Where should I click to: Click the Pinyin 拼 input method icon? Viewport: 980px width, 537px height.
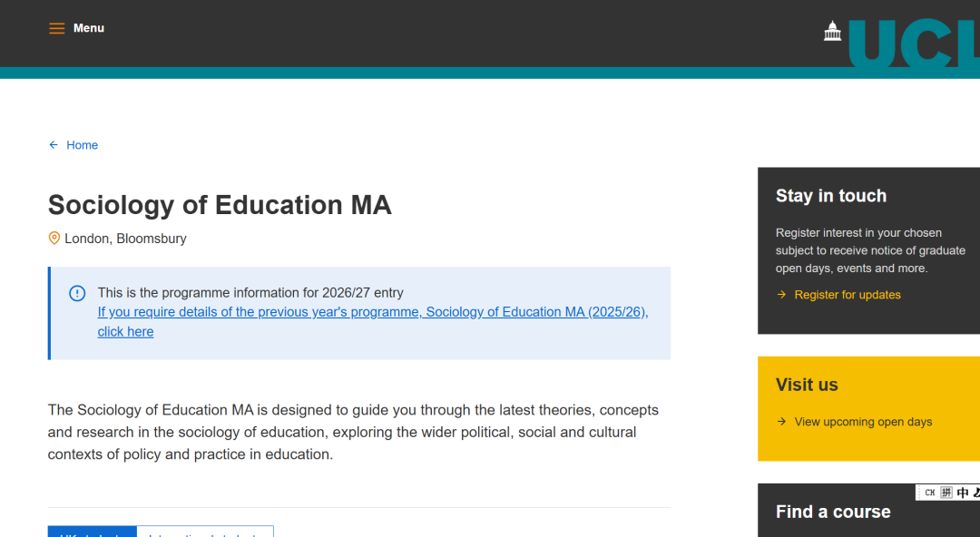[946, 493]
